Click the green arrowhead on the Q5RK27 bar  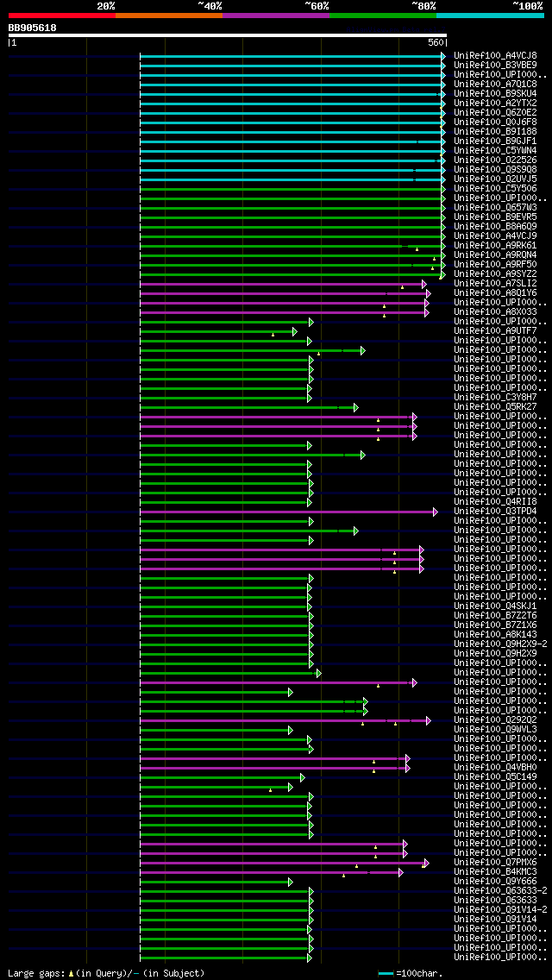tap(356, 407)
